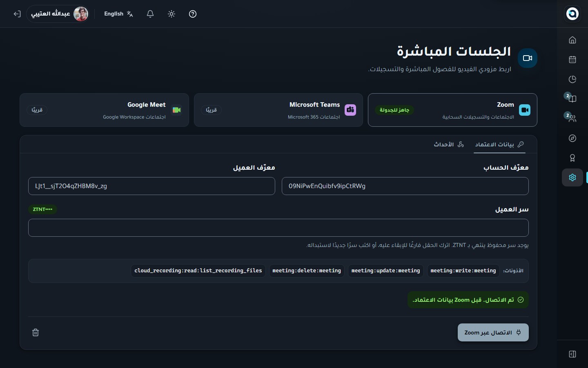588x368 pixels.
Task: Click the قريبًا badge on Microsoft Teams
Action: point(211,110)
